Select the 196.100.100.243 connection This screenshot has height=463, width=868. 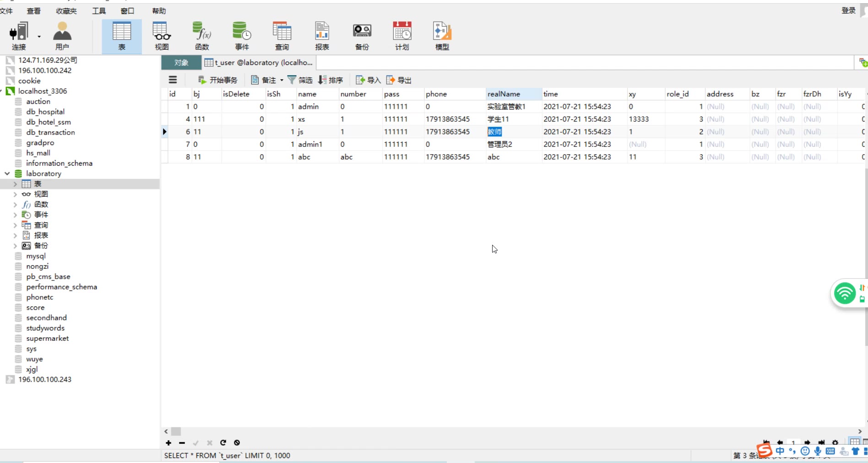pyautogui.click(x=45, y=379)
